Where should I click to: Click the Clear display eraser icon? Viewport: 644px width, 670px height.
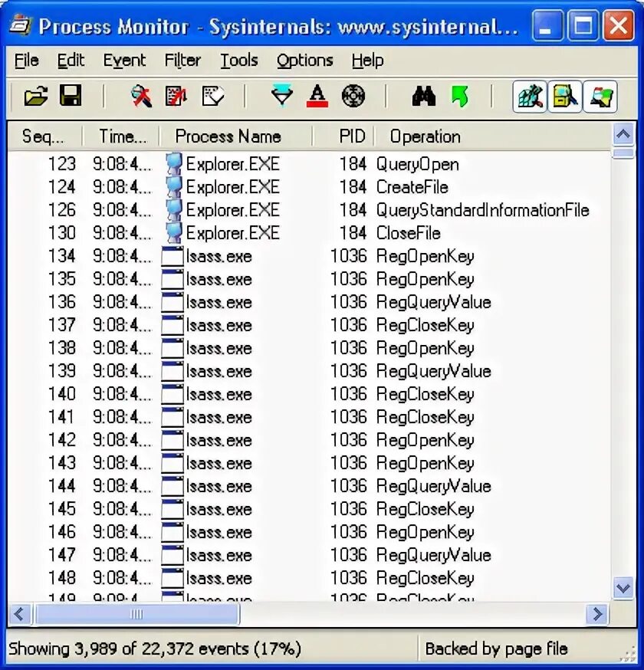(x=213, y=96)
